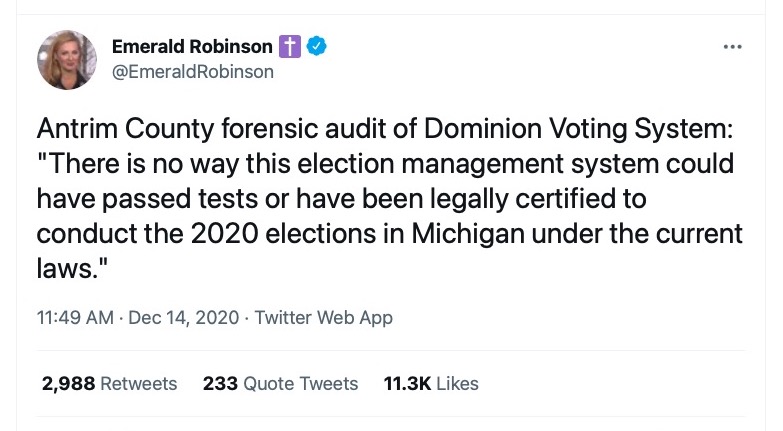The image size is (783, 431).
Task: Click the Emerald Robinson display name
Action: tap(192, 47)
